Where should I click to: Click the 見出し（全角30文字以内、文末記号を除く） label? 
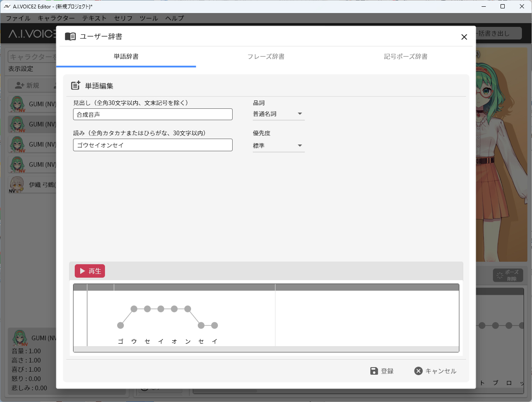click(131, 103)
